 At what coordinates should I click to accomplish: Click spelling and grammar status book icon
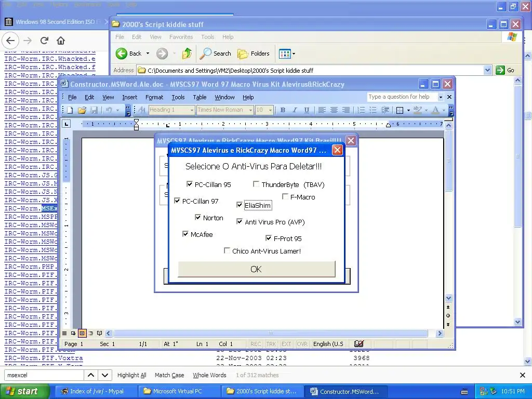[x=358, y=344]
